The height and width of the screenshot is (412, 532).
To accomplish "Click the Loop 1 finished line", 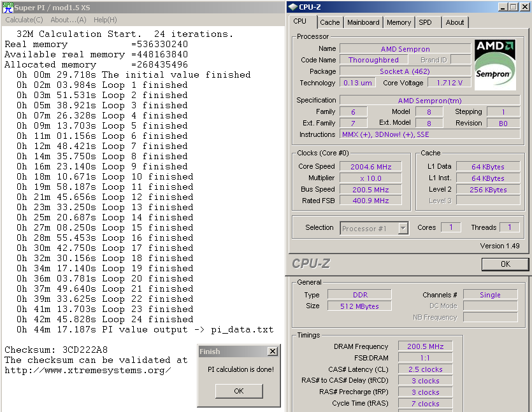I will point(102,85).
